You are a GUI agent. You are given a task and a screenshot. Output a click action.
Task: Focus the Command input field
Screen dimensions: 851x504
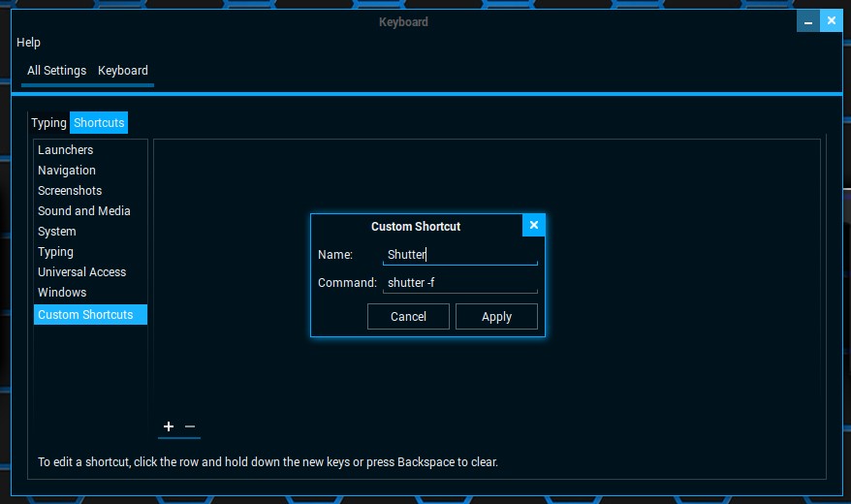click(459, 283)
